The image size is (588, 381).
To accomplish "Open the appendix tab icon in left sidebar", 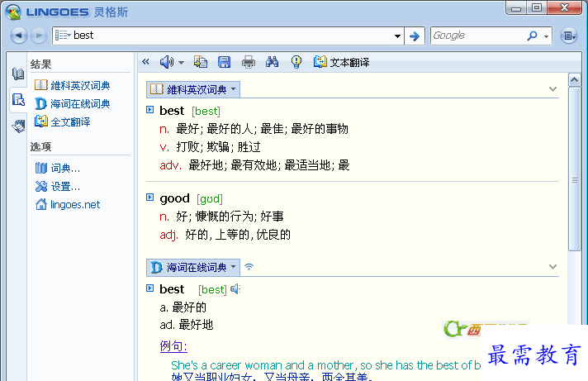I will point(18,126).
